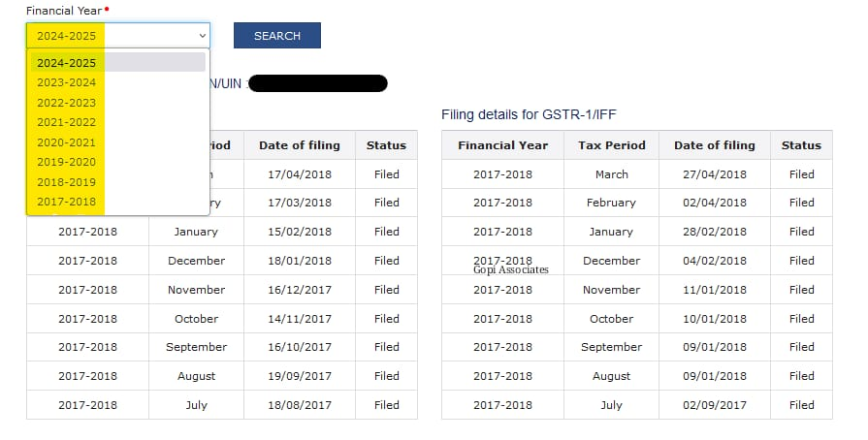Click the Tax Period header in GSTR-1 table
Screen dimensions: 868x440
click(611, 145)
